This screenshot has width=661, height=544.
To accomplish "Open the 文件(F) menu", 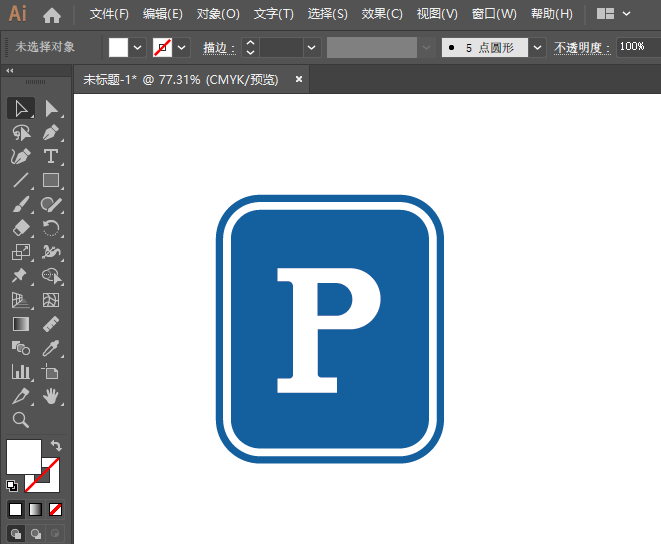I will 109,14.
